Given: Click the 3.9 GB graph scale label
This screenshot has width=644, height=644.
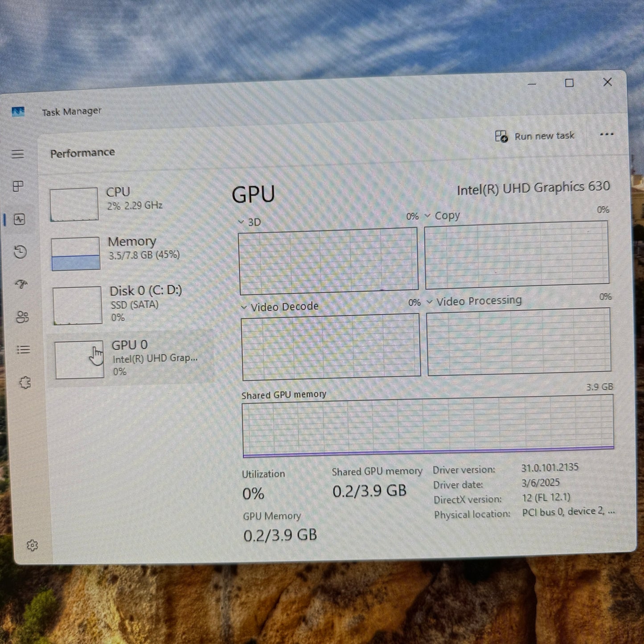Looking at the screenshot, I should (599, 387).
